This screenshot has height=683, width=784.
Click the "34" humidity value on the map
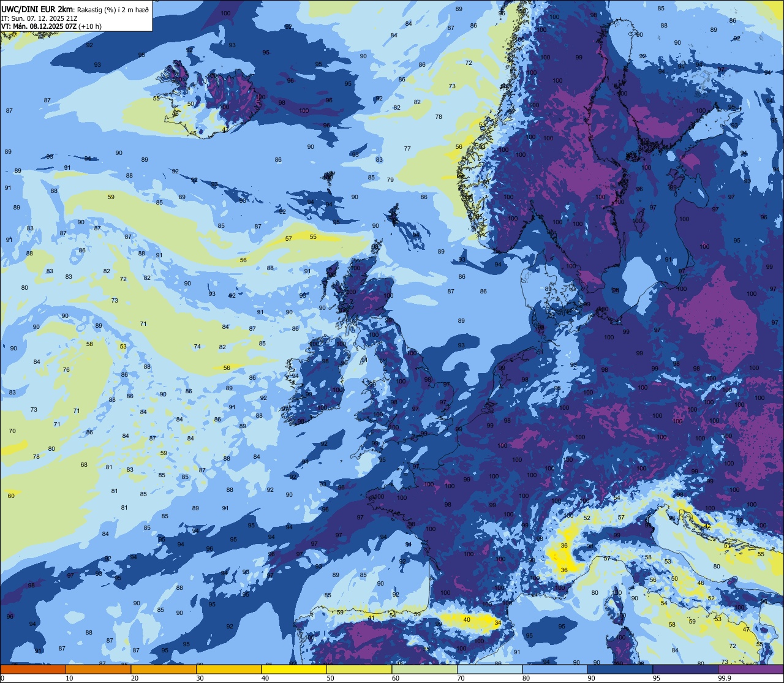tap(498, 623)
